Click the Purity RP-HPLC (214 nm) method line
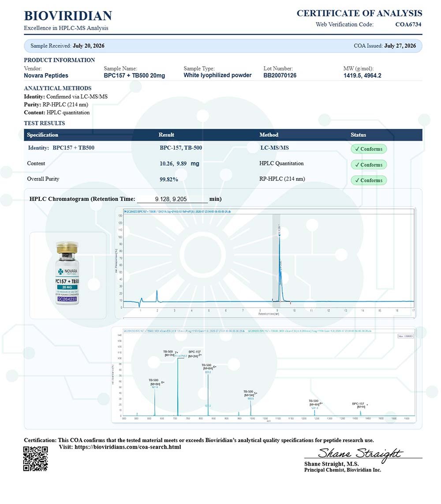441x504 pixels. click(56, 105)
